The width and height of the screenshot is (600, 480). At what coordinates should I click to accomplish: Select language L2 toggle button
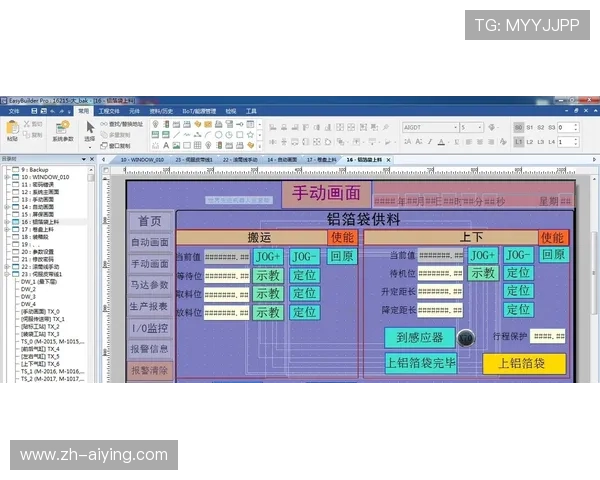[x=530, y=142]
